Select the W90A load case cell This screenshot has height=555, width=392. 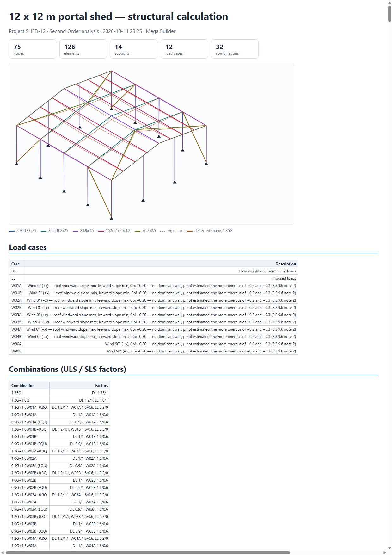[x=16, y=344]
